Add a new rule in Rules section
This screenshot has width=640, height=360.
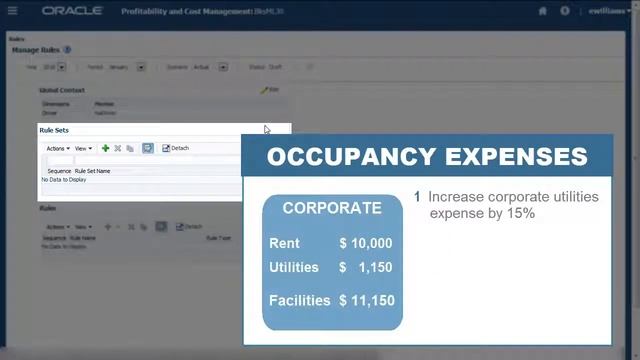(108, 227)
